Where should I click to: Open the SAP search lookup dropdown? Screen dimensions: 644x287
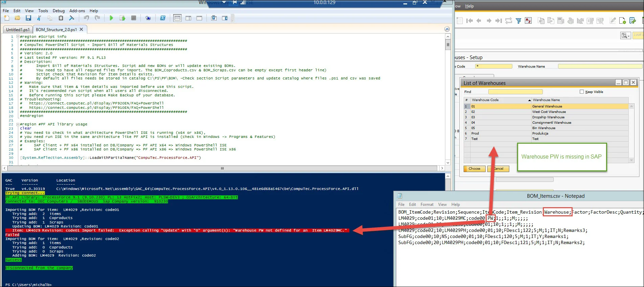click(x=625, y=35)
